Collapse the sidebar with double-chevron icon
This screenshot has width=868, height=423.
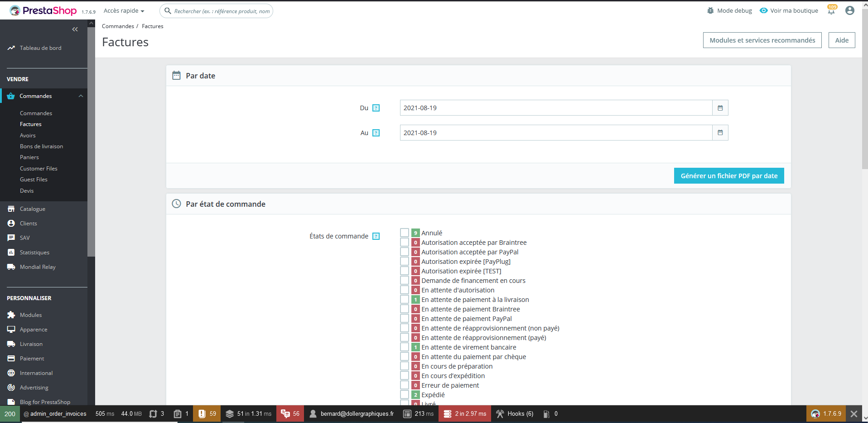[x=75, y=29]
